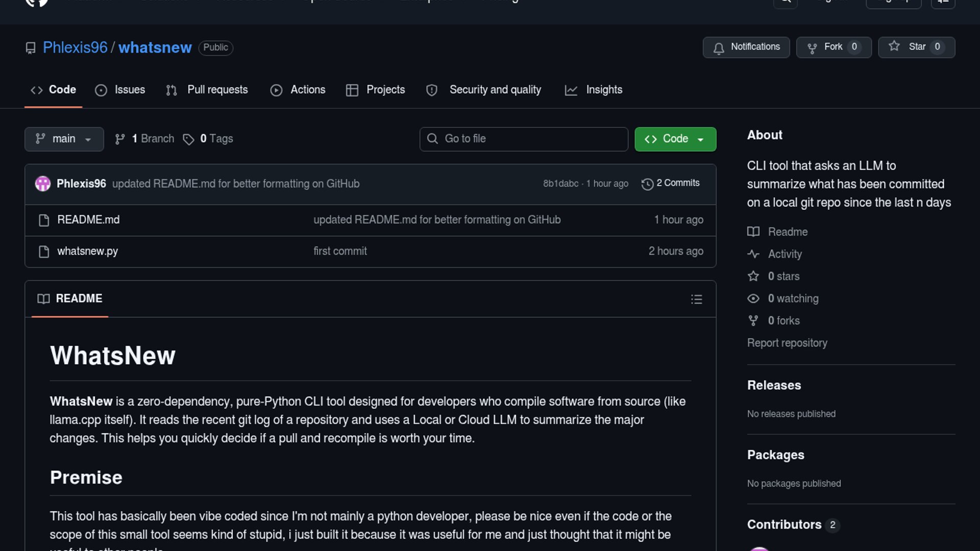Switch to the Issues tab
This screenshot has height=551, width=980.
120,90
